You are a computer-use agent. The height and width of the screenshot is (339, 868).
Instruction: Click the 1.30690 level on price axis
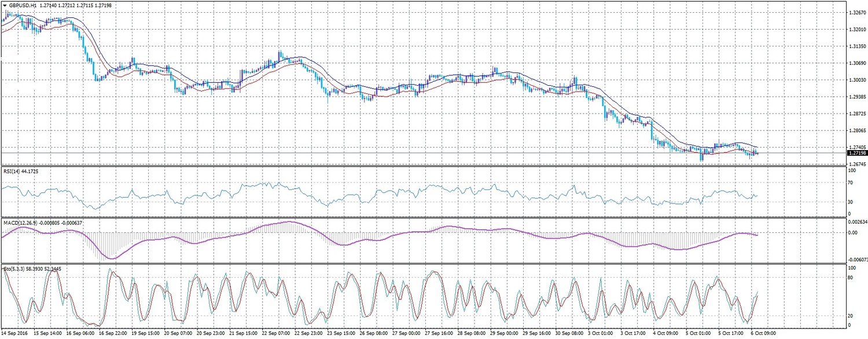click(x=856, y=63)
